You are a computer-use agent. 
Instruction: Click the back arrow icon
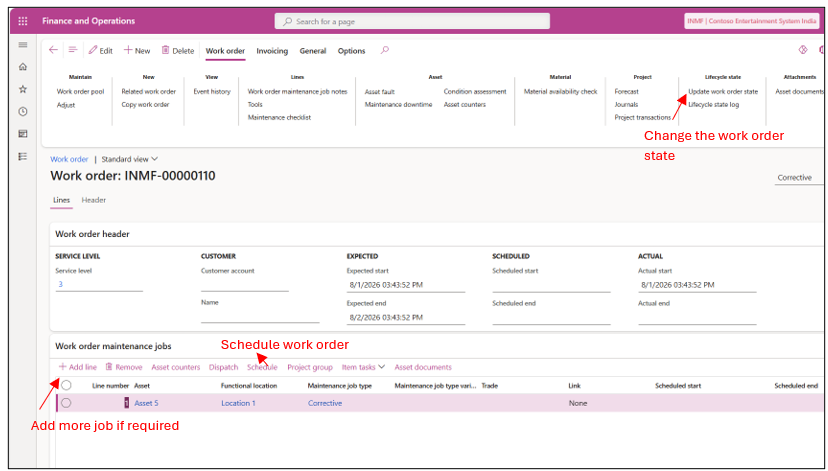point(53,50)
